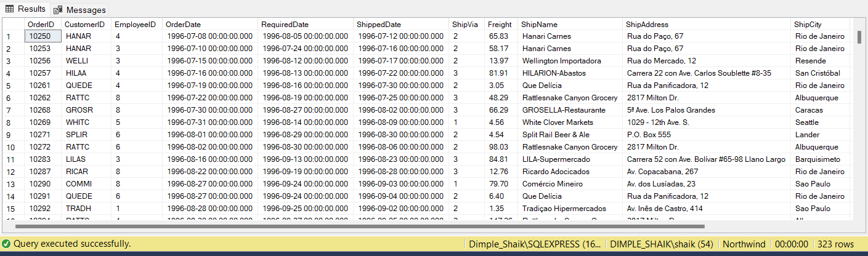Click the WELLI CustomerID cell
Screen dimensions: 868x256
[77, 61]
